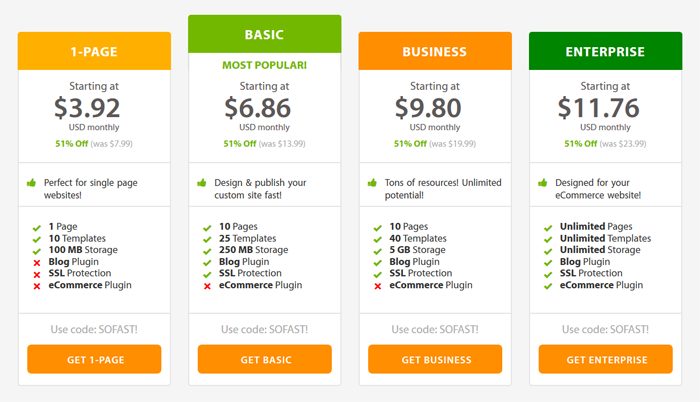Click the $6.86 price in Basic plan
Image resolution: width=700 pixels, height=402 pixels.
click(258, 108)
